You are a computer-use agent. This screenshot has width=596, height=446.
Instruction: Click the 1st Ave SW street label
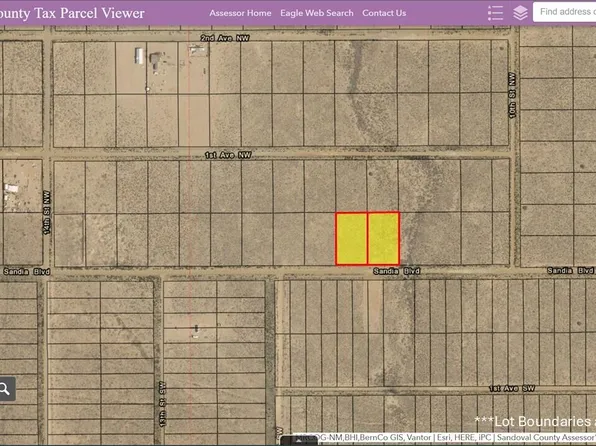(512, 388)
